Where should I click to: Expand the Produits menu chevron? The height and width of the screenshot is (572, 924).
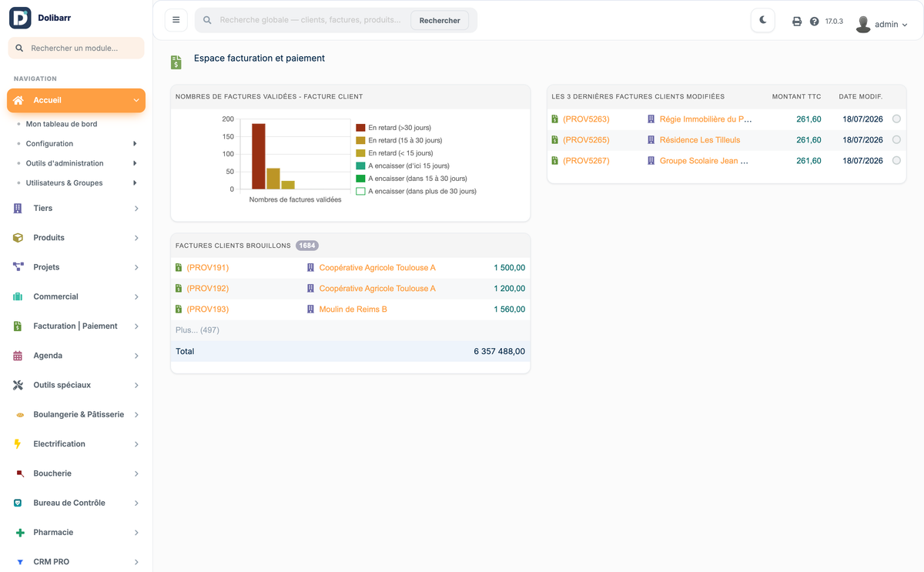(x=136, y=238)
